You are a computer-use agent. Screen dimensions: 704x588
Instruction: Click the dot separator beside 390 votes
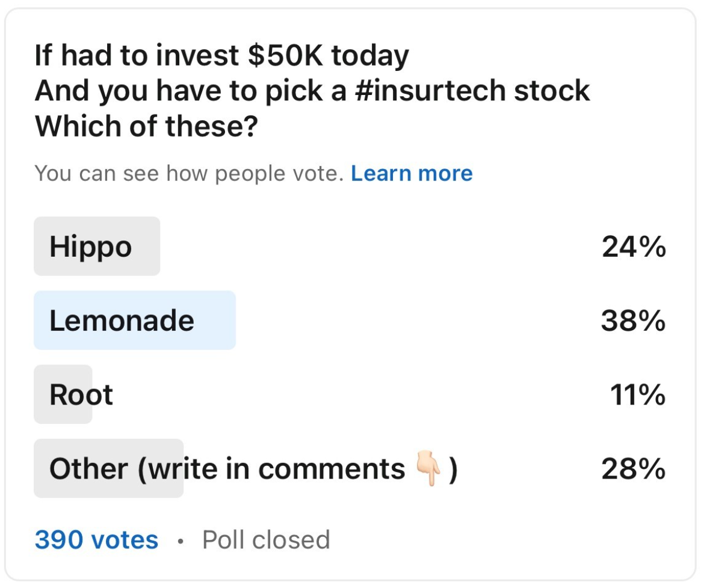pyautogui.click(x=180, y=541)
